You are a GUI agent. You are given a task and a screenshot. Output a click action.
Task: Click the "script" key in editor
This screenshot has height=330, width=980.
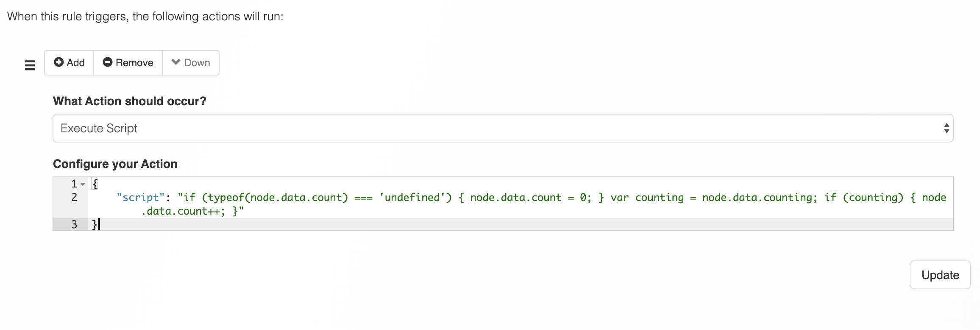pos(140,198)
